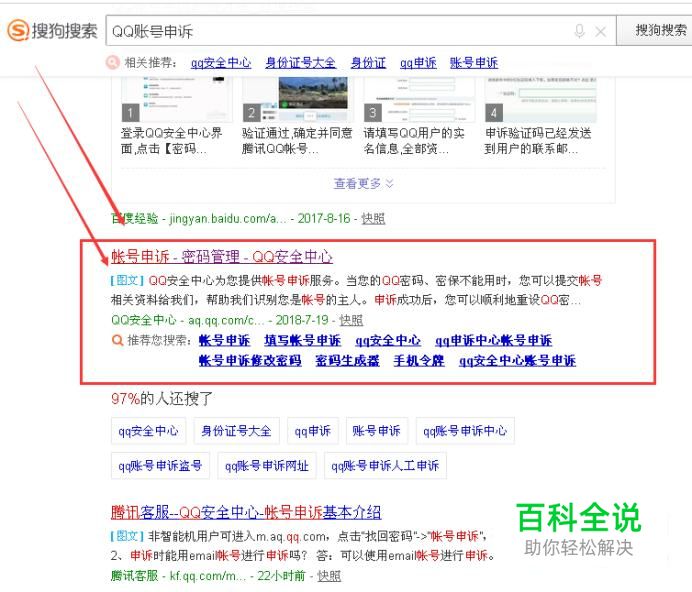Open the 身份证 related recommendation link

click(368, 63)
